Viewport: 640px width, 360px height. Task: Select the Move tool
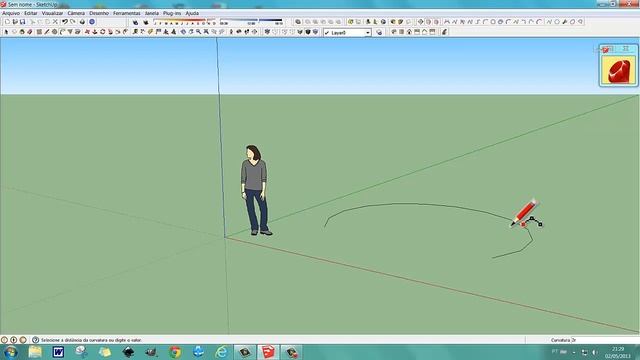(87, 32)
